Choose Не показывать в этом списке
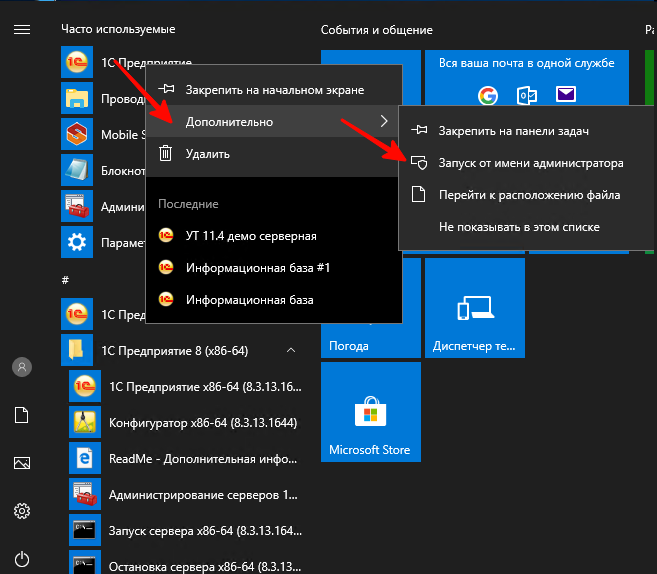Image resolution: width=657 pixels, height=574 pixels. [527, 227]
